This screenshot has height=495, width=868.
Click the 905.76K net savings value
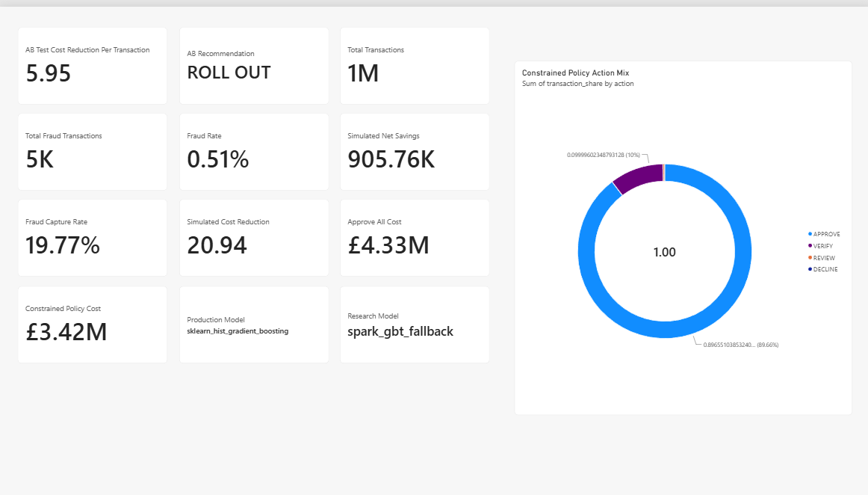click(x=391, y=160)
